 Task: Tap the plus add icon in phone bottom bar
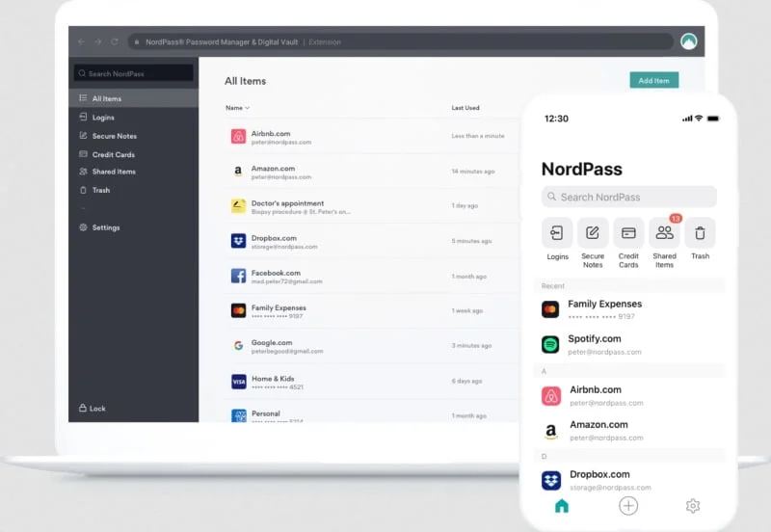pos(628,505)
